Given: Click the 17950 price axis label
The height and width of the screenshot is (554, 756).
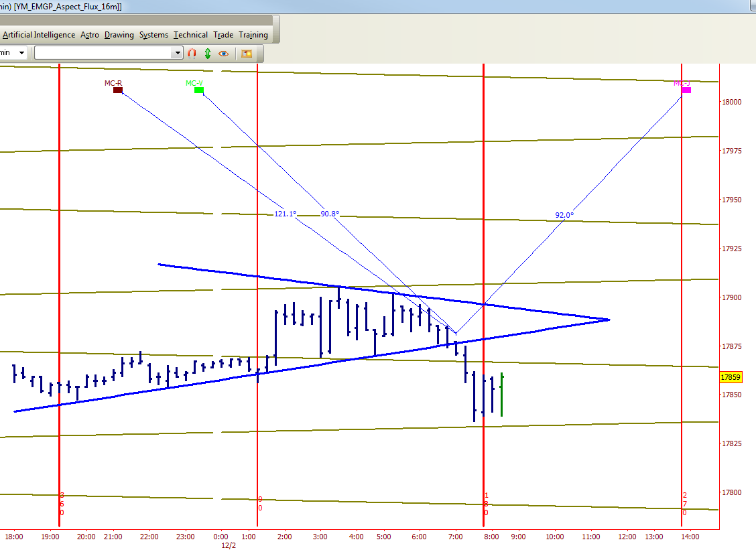Looking at the screenshot, I should click(x=731, y=200).
